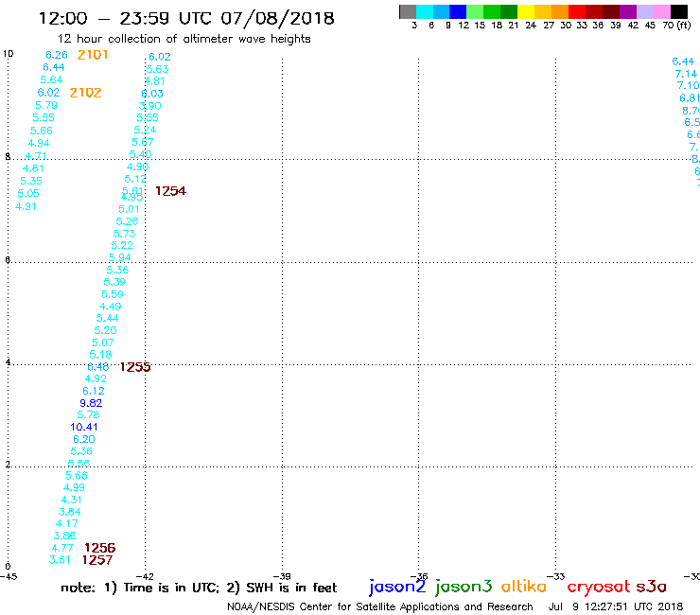Click the 5.18 wave height value
700x615 pixels.
pos(100,355)
